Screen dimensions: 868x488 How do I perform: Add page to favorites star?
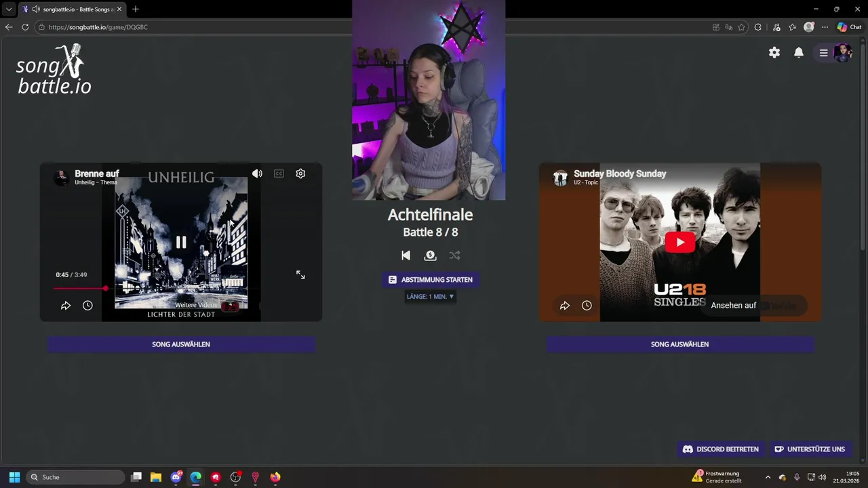click(741, 27)
